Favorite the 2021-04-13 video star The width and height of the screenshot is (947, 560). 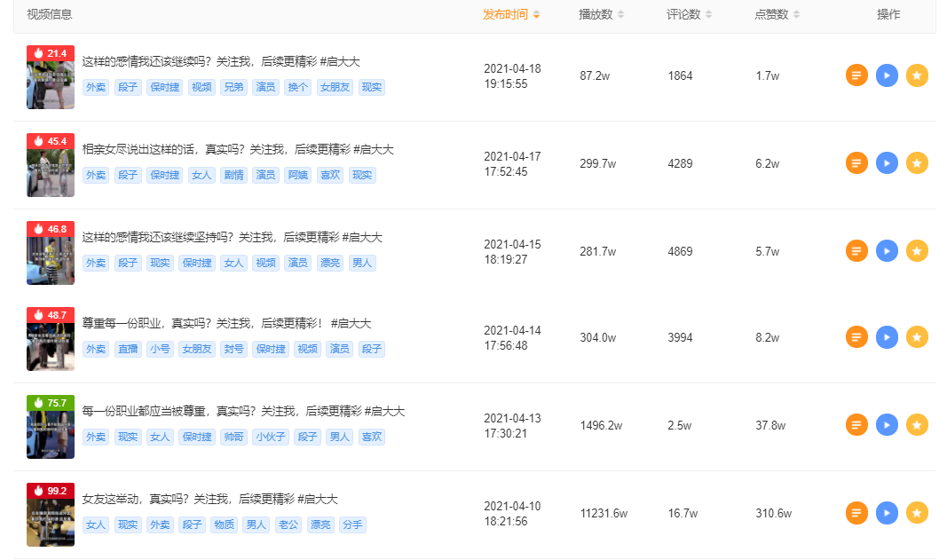(917, 425)
